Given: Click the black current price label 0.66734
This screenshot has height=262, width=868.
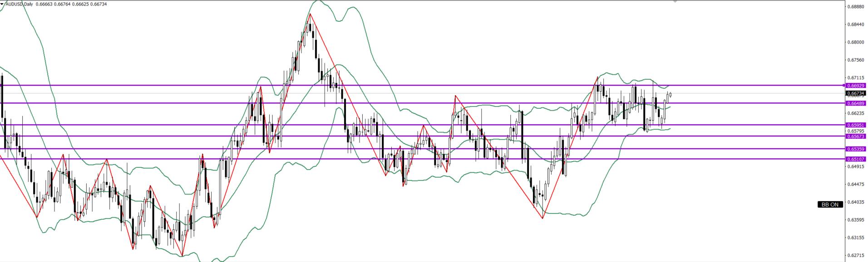Looking at the screenshot, I should pyautogui.click(x=856, y=93).
